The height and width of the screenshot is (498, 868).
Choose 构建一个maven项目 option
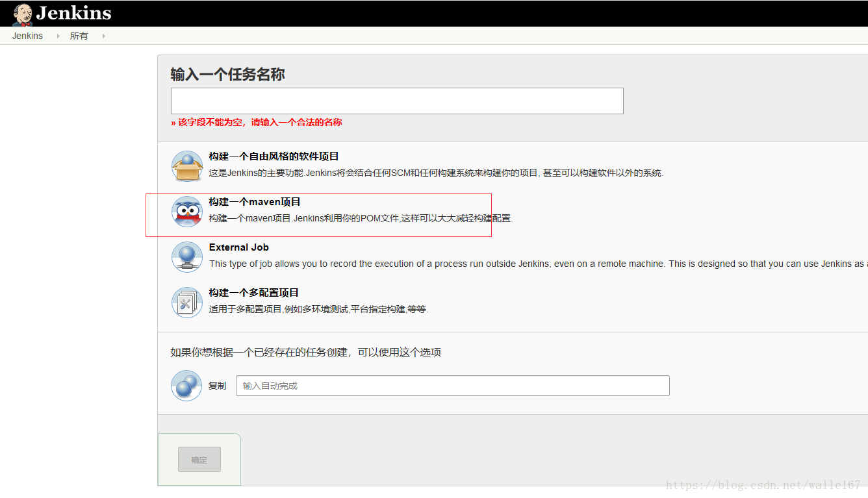click(x=255, y=202)
